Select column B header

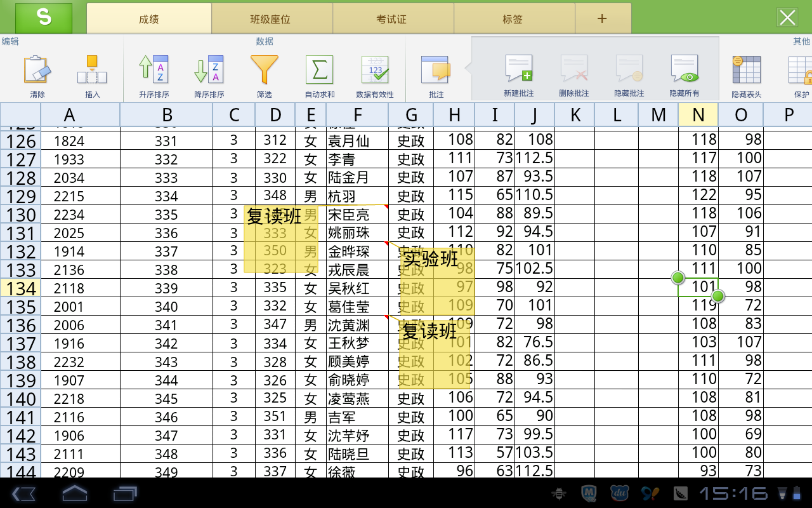(166, 114)
